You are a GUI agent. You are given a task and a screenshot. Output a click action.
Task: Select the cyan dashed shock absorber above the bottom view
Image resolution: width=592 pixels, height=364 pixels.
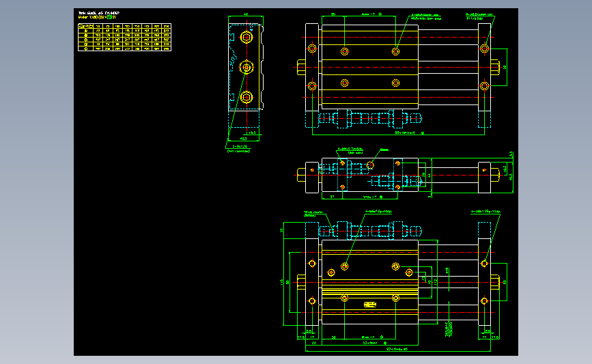[370, 230]
